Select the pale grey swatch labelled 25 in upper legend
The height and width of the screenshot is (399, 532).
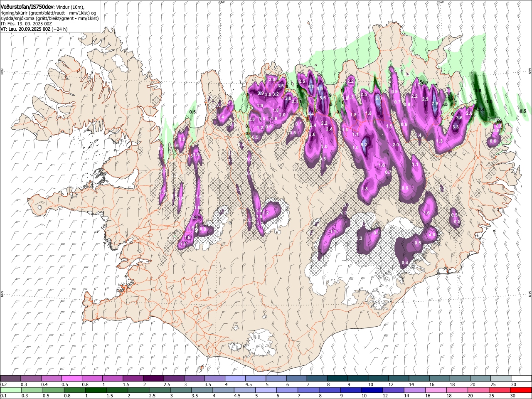pos(500,379)
